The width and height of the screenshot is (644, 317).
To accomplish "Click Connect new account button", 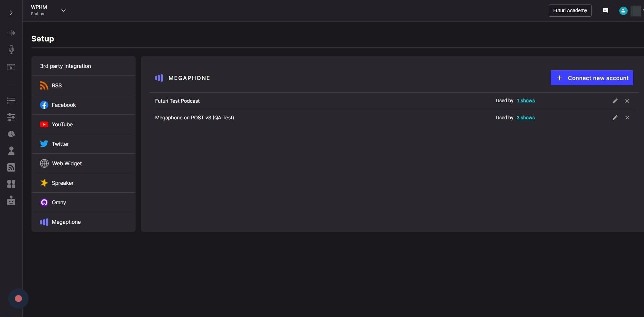I will point(591,78).
